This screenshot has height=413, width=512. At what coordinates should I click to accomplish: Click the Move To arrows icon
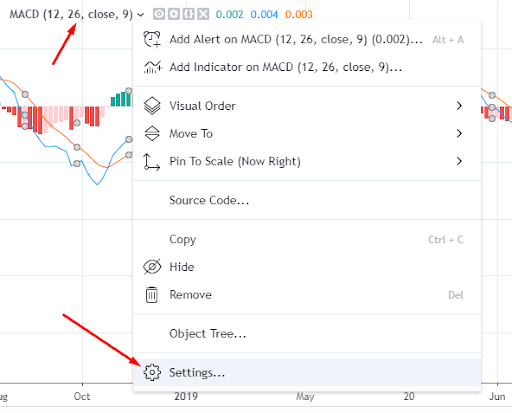click(152, 133)
